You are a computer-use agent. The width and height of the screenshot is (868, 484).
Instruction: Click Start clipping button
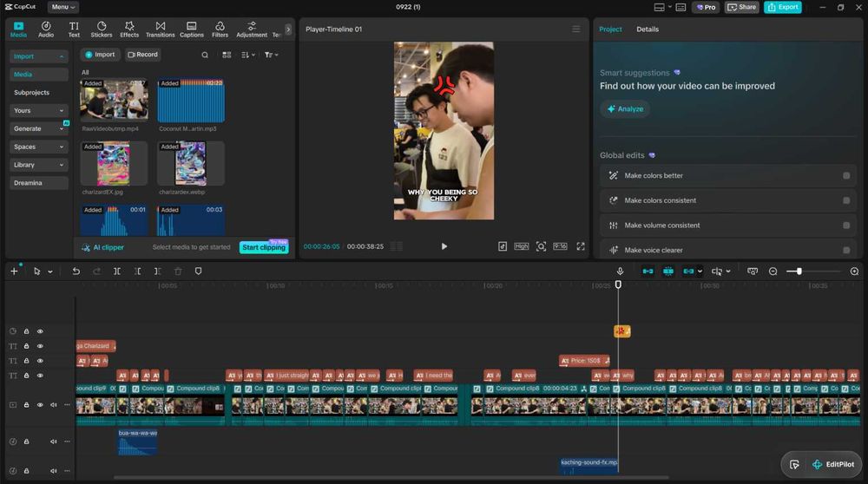coord(264,247)
